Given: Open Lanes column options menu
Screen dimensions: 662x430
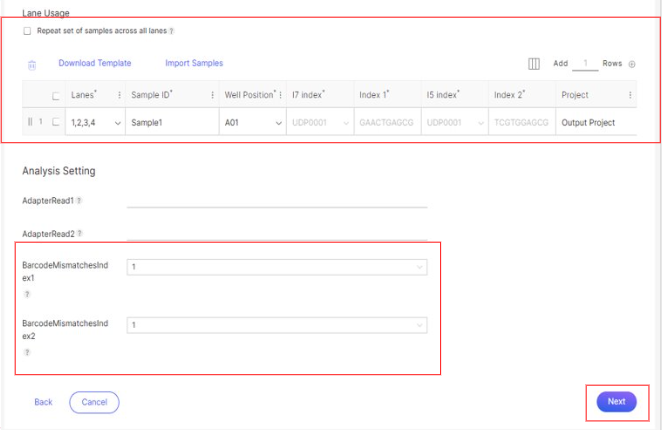Looking at the screenshot, I should coord(120,96).
